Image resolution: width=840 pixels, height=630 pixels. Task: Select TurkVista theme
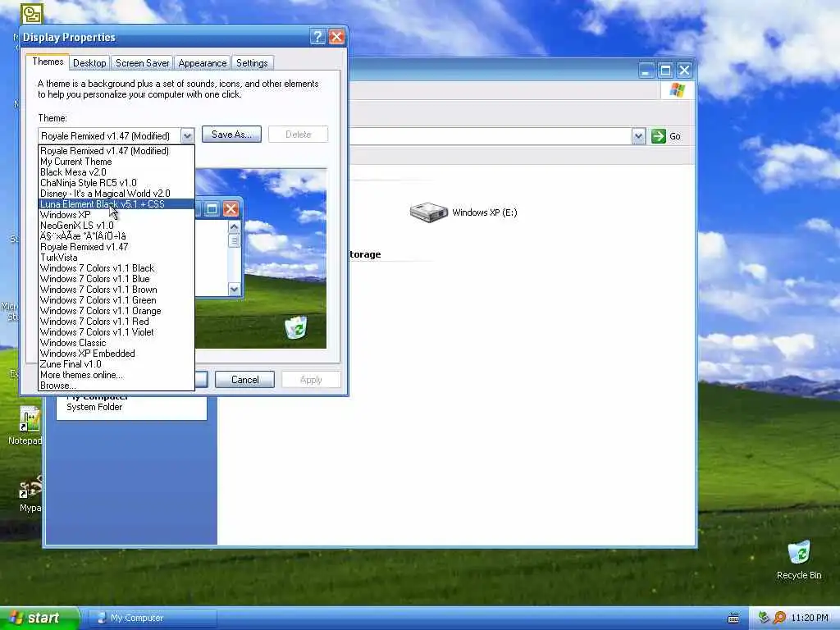(x=116, y=258)
